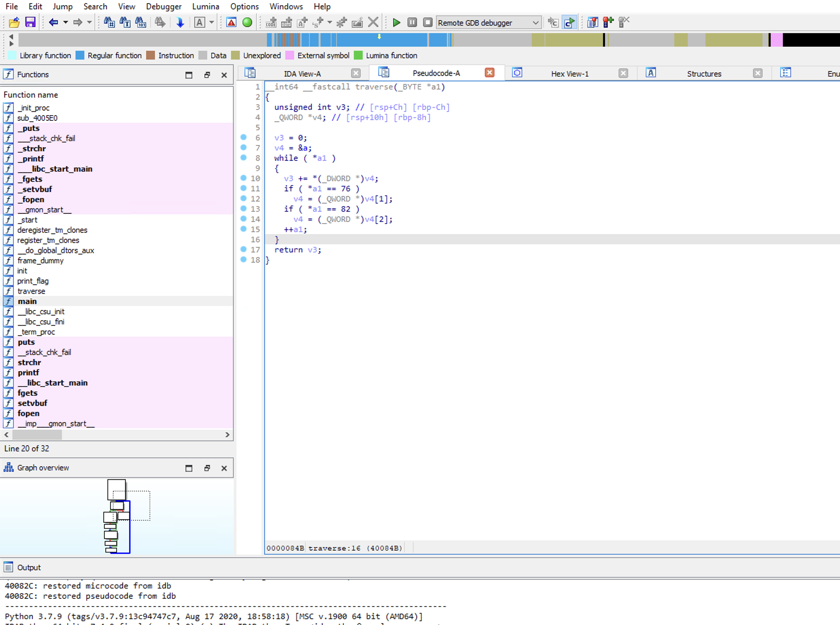
Task: Click the yellow position marker in navigation band
Action: click(x=379, y=37)
